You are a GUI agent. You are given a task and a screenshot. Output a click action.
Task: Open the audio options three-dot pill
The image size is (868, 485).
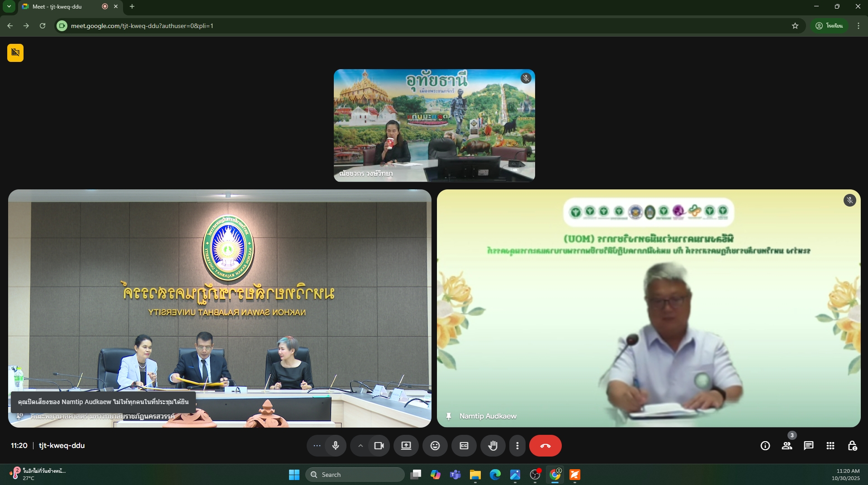pyautogui.click(x=317, y=446)
